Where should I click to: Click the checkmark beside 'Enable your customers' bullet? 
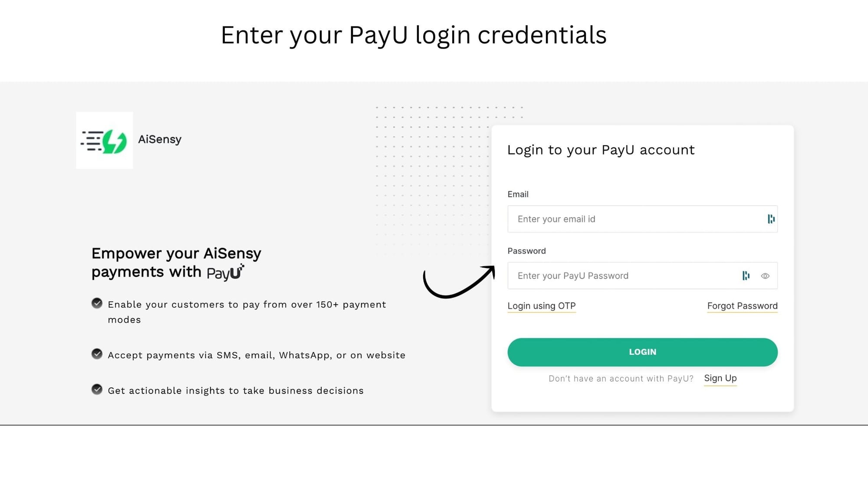97,303
